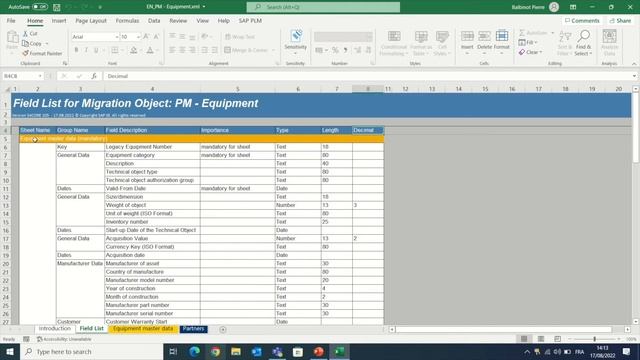Add a new sheet with plus button
Screen dimensions: 640x360
click(223, 329)
